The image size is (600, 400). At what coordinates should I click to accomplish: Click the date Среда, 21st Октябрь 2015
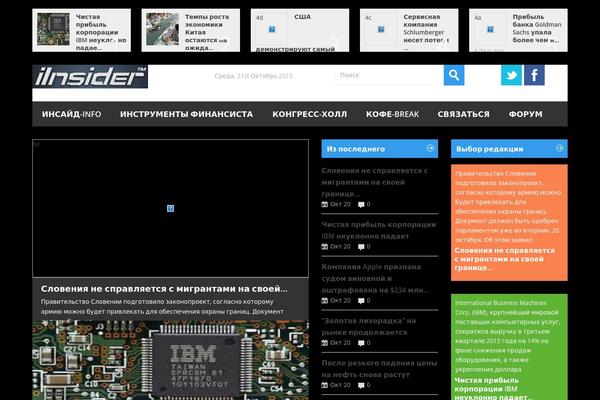(253, 76)
